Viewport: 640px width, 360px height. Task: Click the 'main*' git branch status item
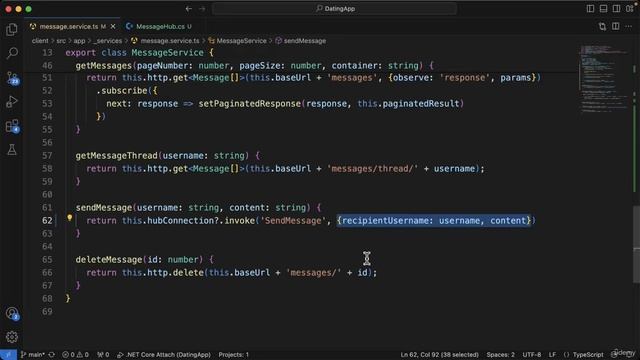[33, 355]
